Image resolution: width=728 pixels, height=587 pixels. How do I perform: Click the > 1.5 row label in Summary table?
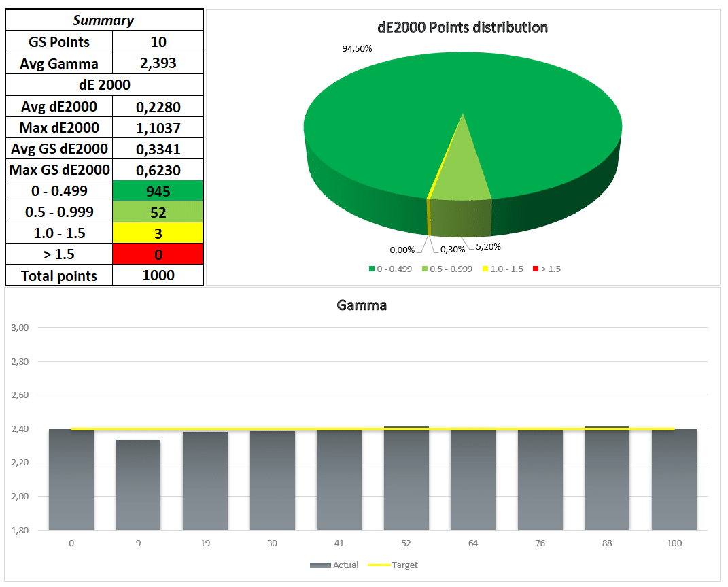point(59,254)
